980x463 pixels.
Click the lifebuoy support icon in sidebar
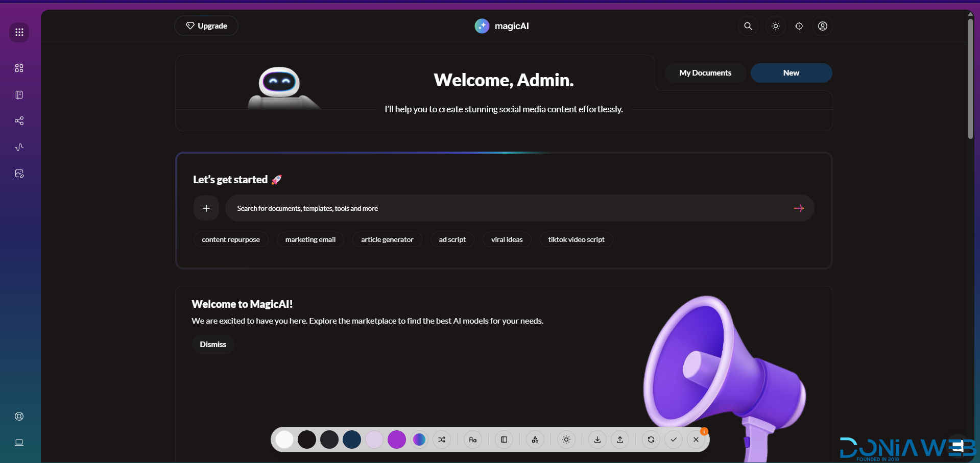tap(19, 416)
